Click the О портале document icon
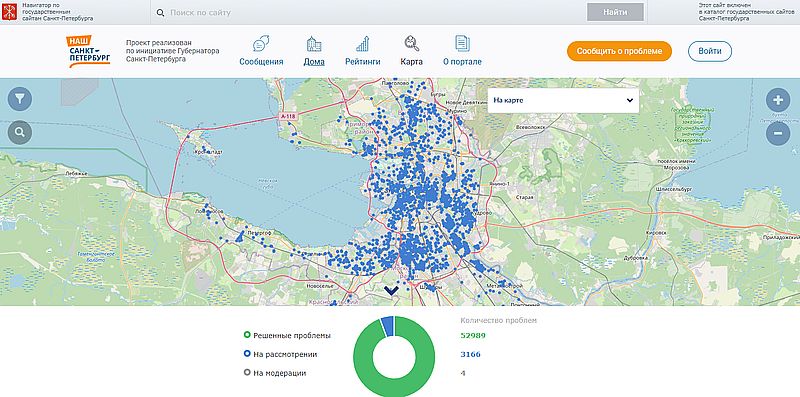Image resolution: width=800 pixels, height=397 pixels. pyautogui.click(x=462, y=43)
